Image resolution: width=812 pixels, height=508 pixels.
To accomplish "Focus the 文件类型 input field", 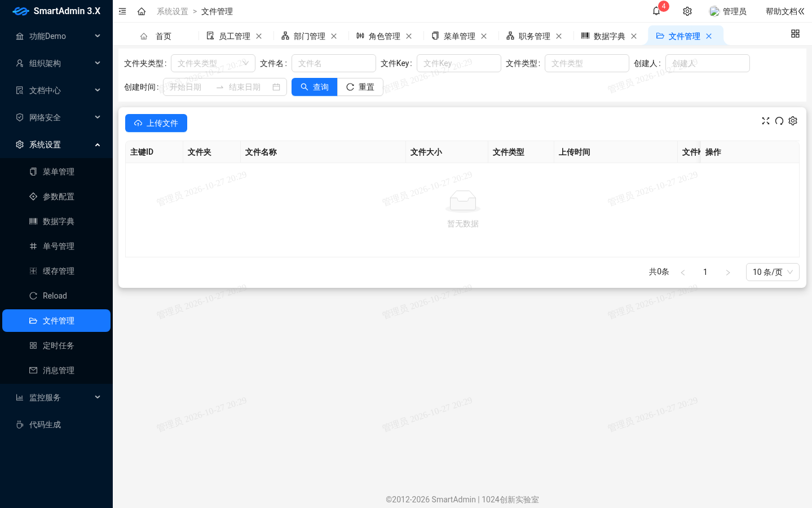I will [587, 63].
